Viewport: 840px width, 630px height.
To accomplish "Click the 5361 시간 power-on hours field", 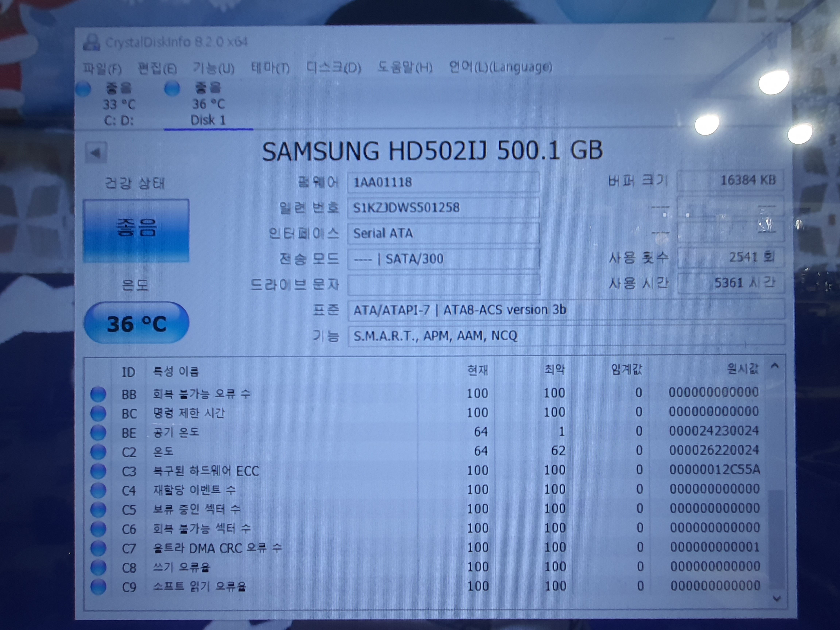I will 731,283.
